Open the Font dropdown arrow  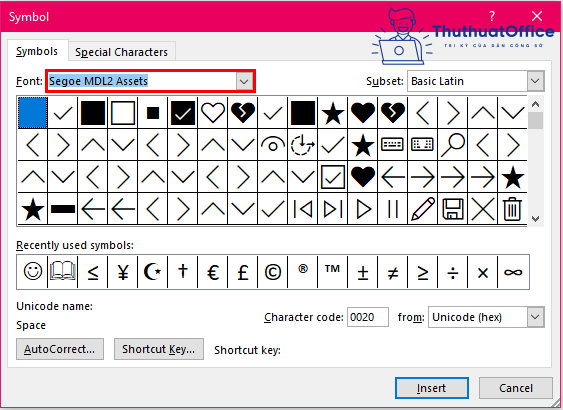tap(244, 81)
